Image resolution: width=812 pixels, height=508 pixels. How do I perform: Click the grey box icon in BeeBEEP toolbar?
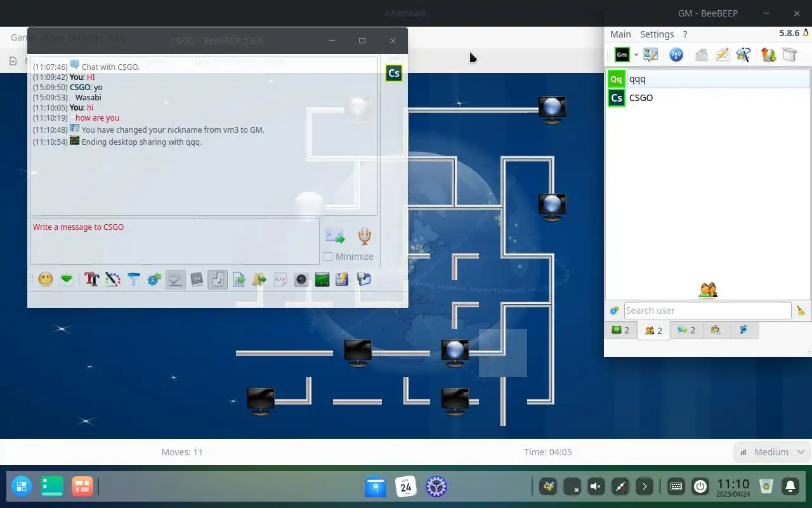click(789, 55)
